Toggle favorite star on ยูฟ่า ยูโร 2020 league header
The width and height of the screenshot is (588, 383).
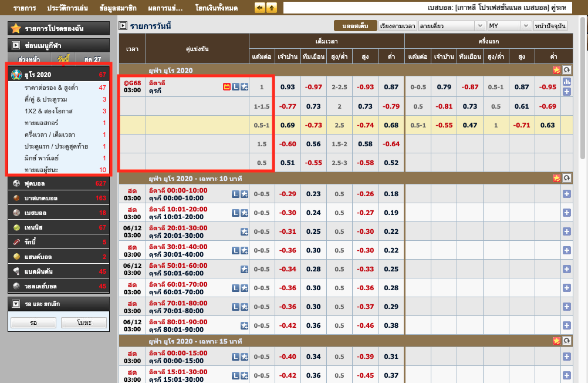(556, 70)
